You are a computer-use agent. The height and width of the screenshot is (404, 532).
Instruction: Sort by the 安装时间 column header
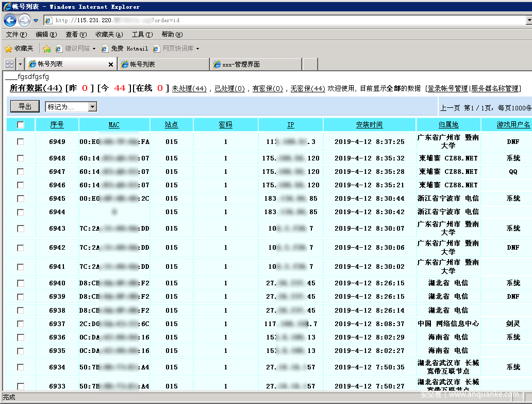(x=369, y=125)
